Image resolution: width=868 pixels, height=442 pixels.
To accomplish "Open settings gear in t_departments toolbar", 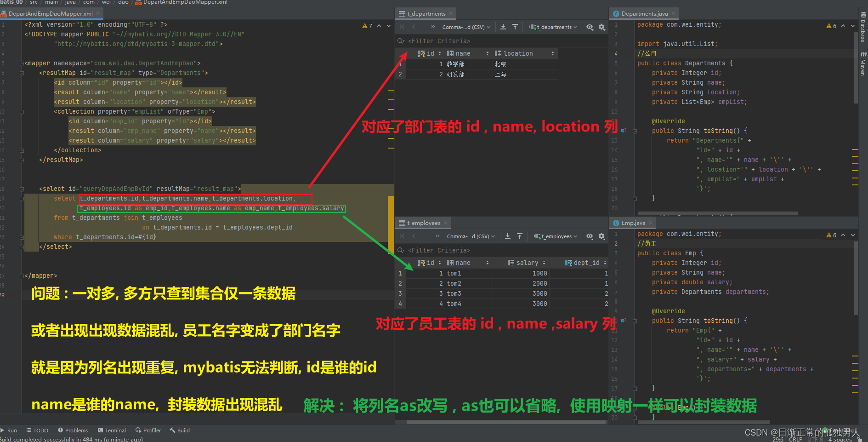I will [602, 27].
